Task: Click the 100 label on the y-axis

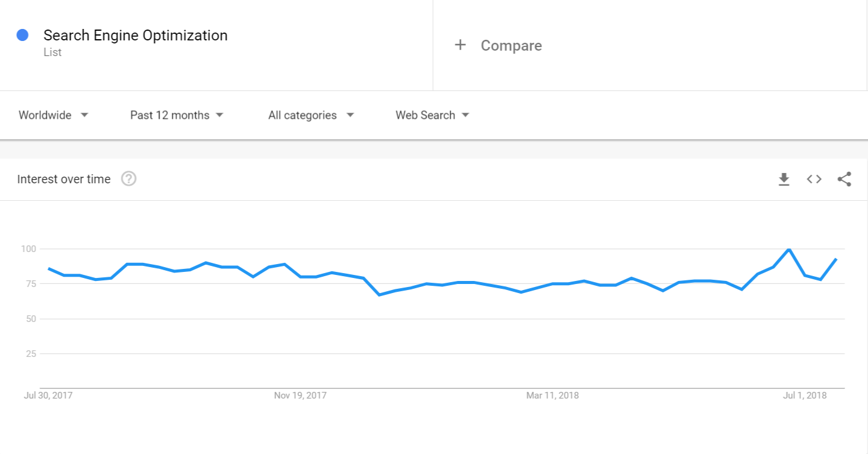Action: (28, 249)
